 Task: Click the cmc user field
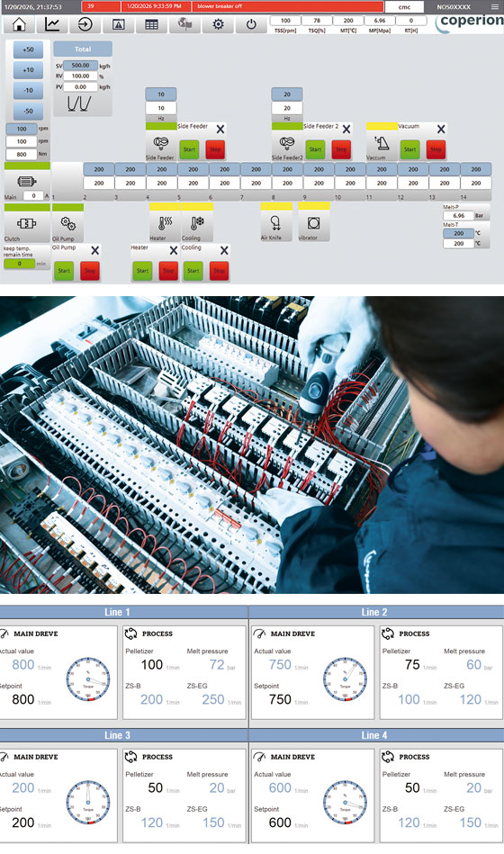click(x=404, y=7)
